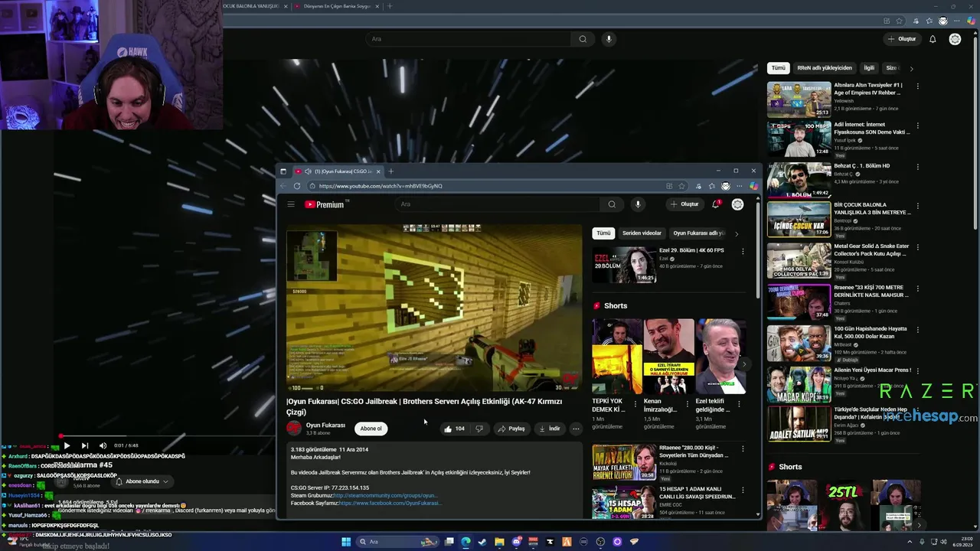Image resolution: width=980 pixels, height=551 pixels.
Task: Go back in the front browser window
Action: [x=283, y=186]
